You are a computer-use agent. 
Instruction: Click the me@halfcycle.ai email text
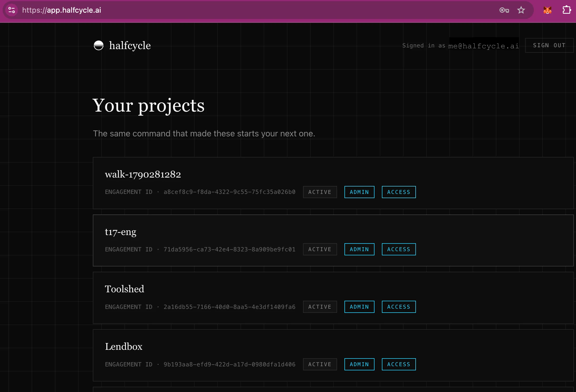pos(484,46)
